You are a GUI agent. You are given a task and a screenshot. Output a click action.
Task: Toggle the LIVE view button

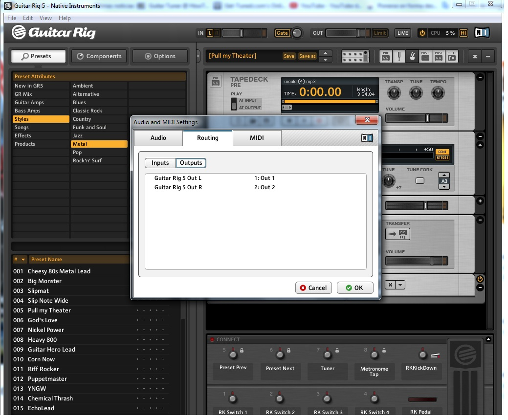[x=402, y=33]
